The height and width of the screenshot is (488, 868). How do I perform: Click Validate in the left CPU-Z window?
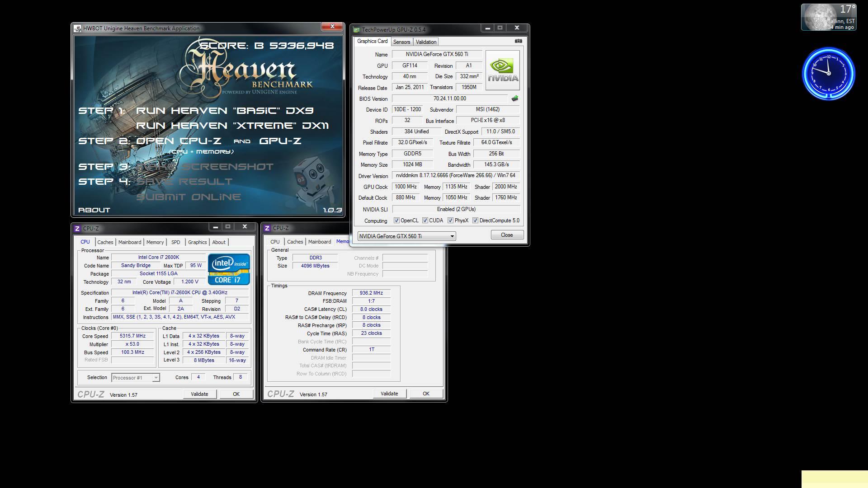point(199,394)
